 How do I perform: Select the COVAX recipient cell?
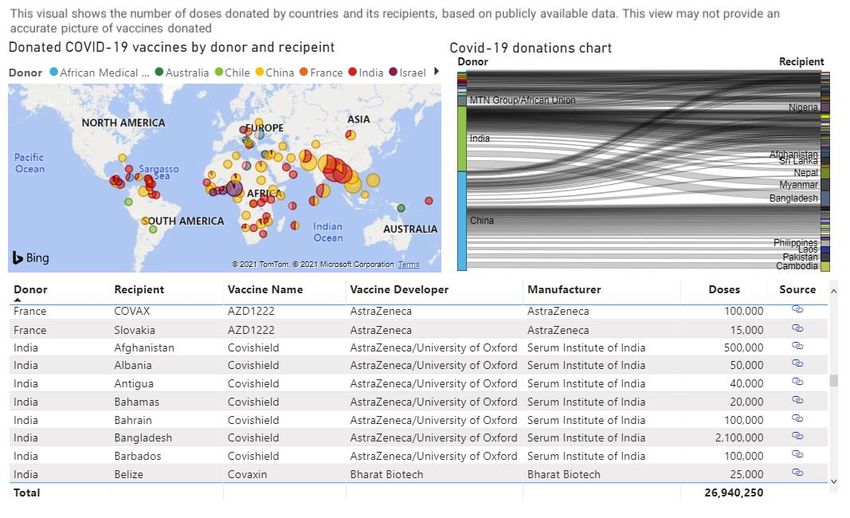tap(132, 311)
